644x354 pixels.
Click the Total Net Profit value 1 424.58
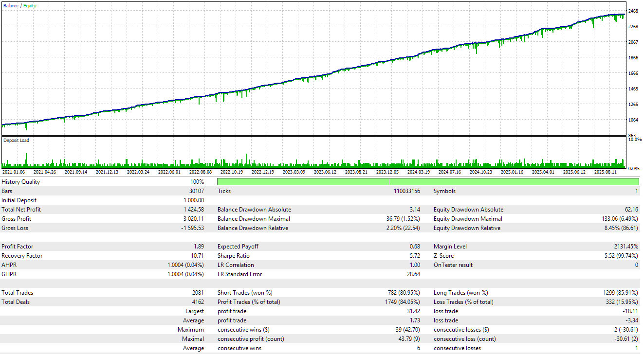(x=194, y=210)
